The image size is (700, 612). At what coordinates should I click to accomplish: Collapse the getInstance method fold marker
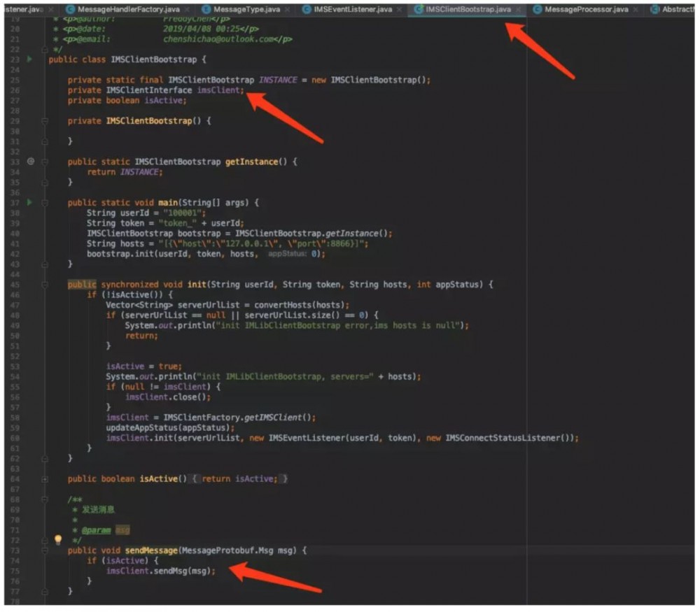[x=45, y=162]
